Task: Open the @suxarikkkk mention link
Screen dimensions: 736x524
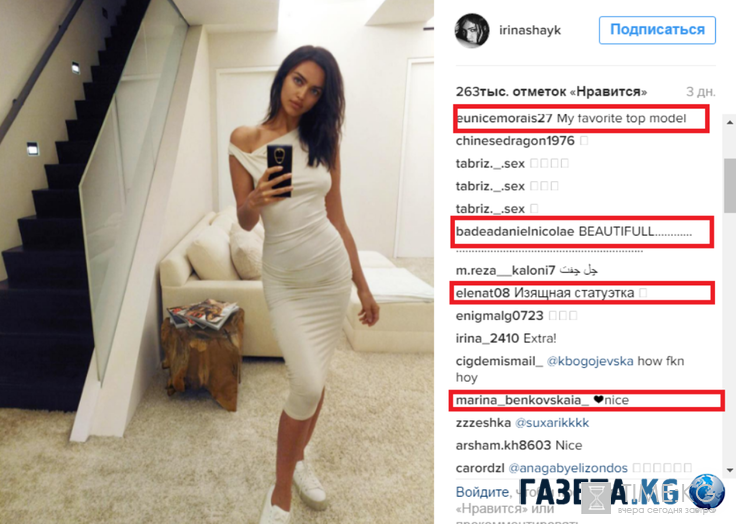Action: (552, 423)
